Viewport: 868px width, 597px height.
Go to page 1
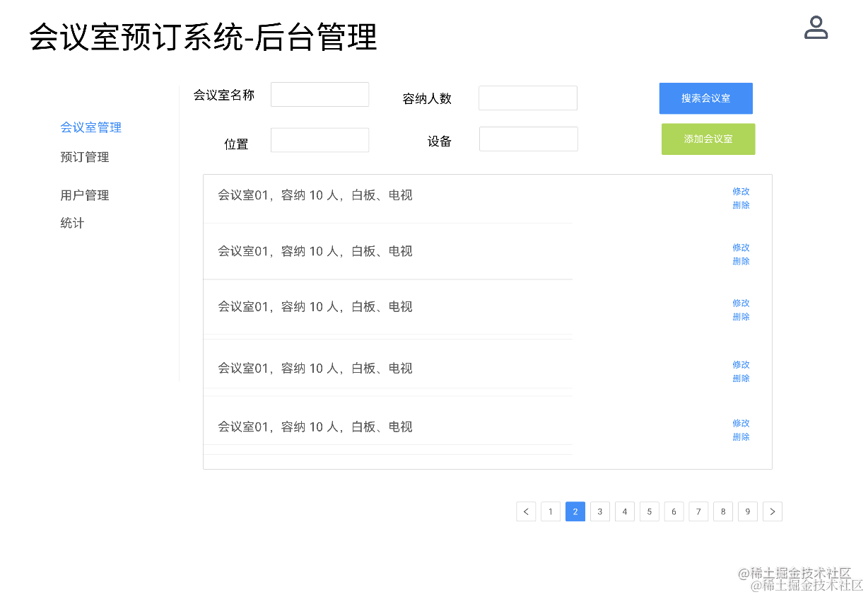point(551,511)
